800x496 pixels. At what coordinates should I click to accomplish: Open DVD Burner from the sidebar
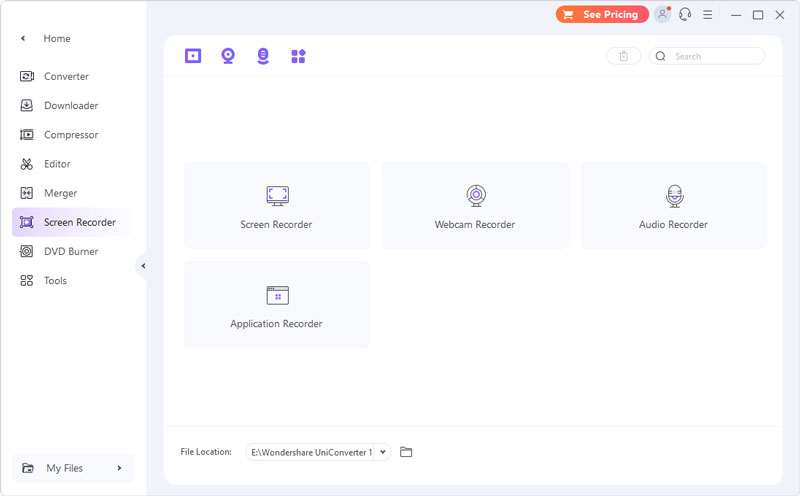pos(71,251)
